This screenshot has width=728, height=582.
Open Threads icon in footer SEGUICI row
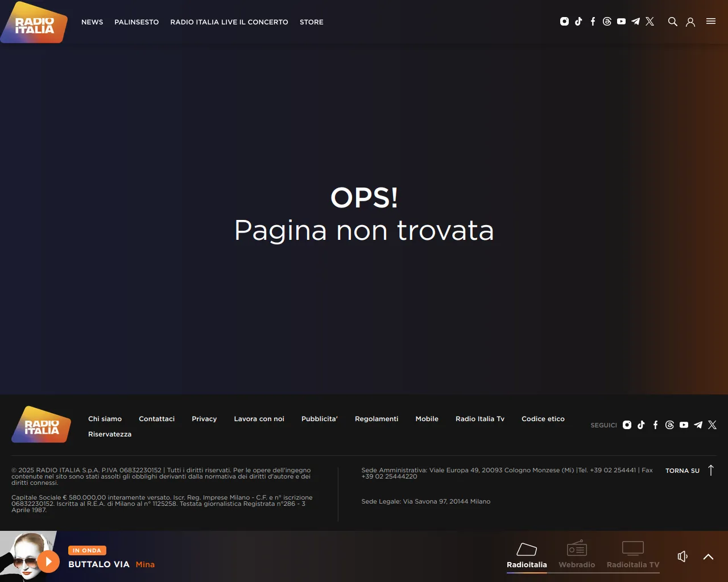(x=669, y=425)
